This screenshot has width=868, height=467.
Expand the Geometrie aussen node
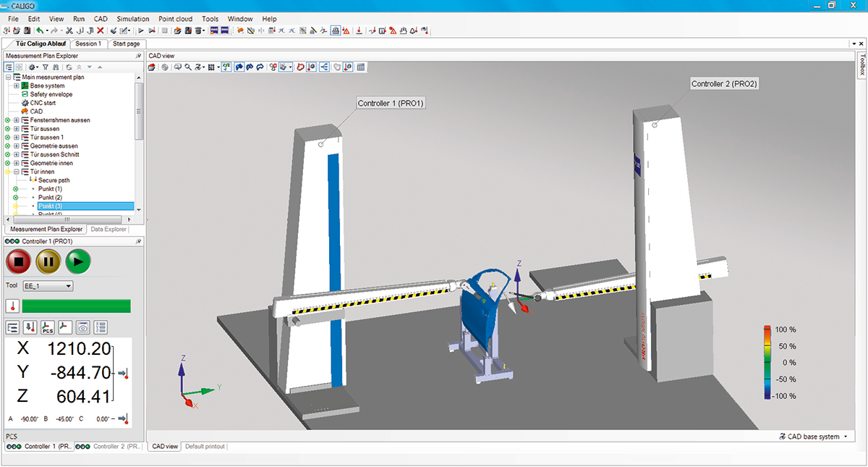pyautogui.click(x=16, y=146)
